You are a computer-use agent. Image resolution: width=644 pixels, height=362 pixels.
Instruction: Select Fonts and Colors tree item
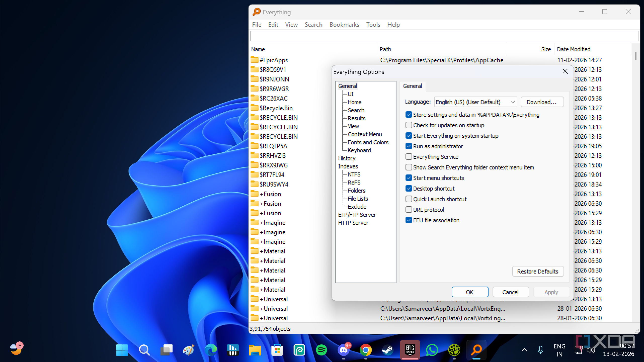coord(368,142)
